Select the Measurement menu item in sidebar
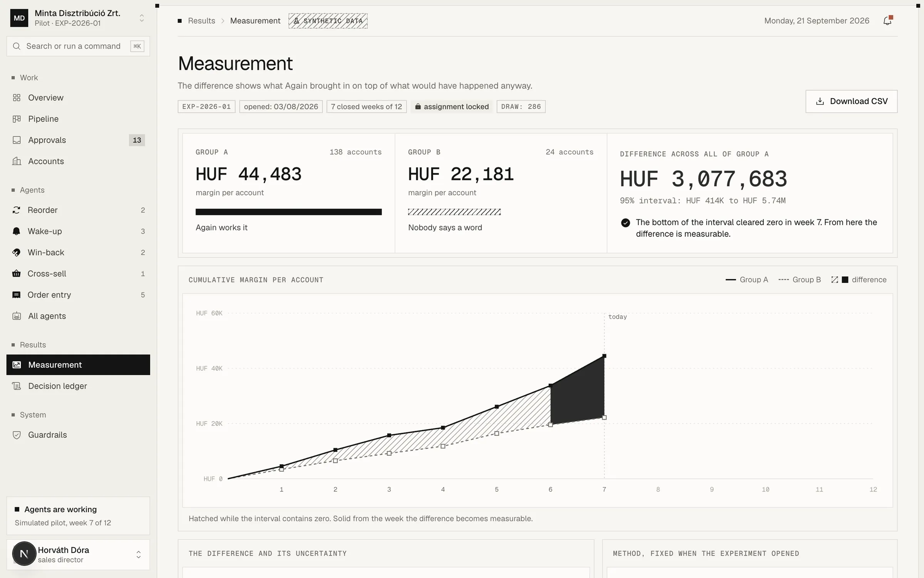The image size is (924, 578). tap(78, 365)
